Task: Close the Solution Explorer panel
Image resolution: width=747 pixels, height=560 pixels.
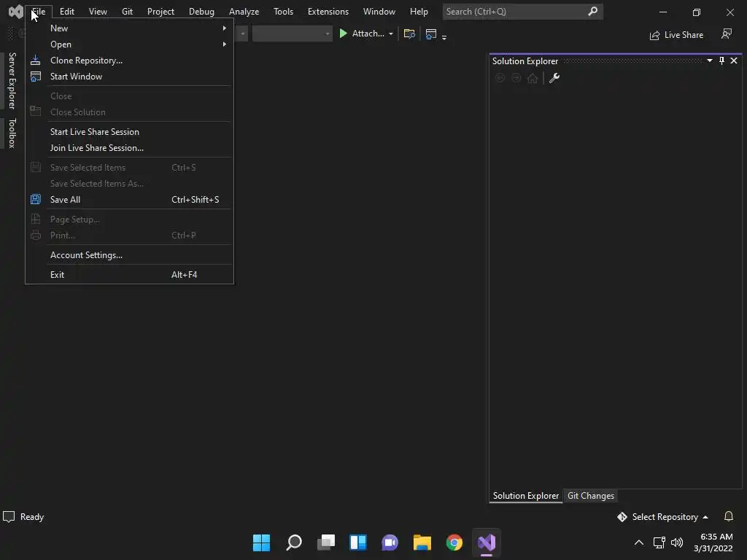Action: tap(734, 61)
